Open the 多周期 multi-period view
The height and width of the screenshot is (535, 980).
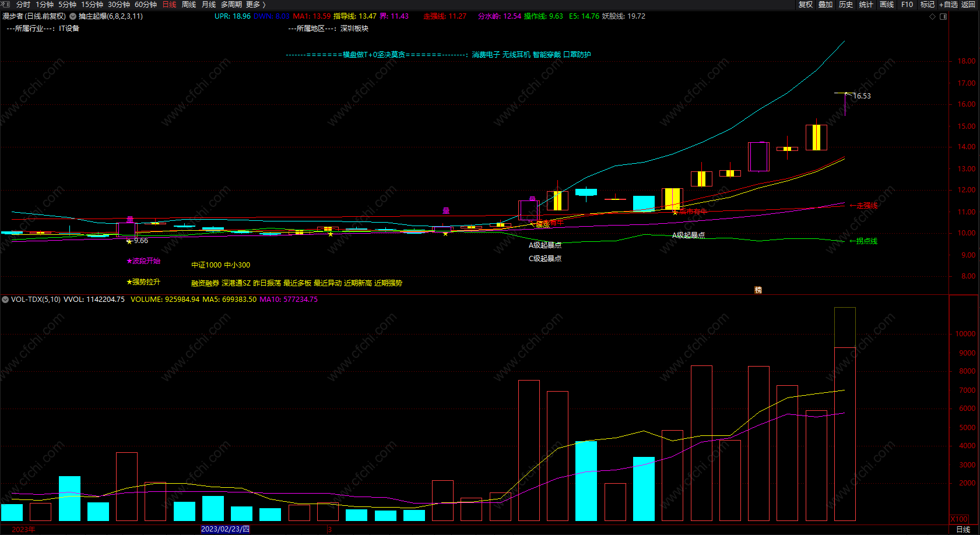[231, 5]
